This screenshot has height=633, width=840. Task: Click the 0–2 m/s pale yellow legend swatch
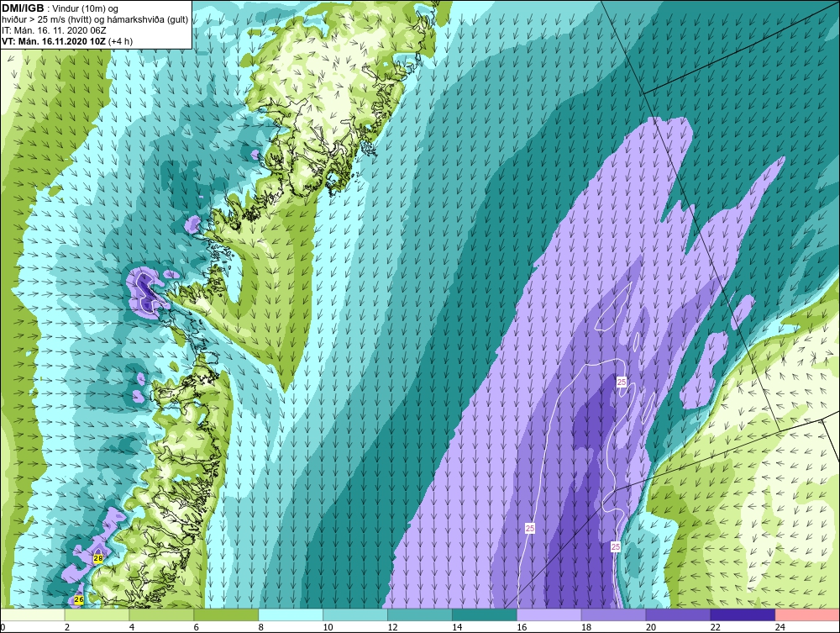(x=32, y=615)
